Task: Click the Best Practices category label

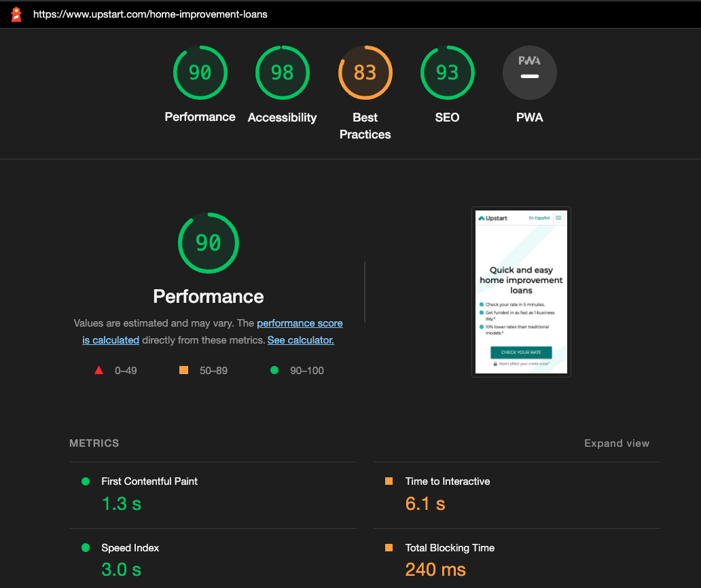Action: click(x=365, y=126)
